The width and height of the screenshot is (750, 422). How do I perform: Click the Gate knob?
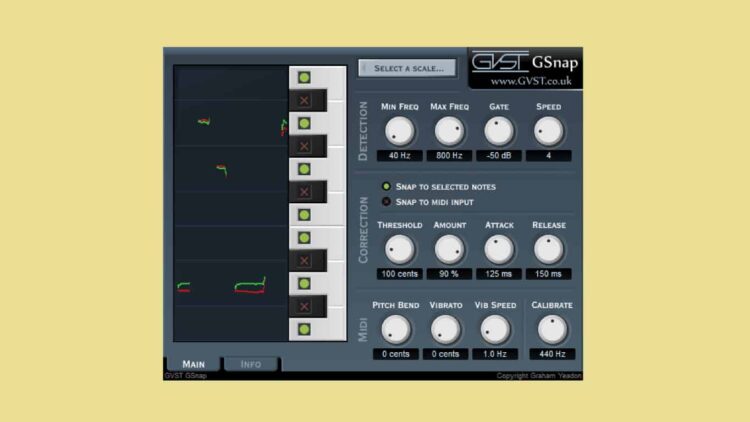(x=499, y=131)
